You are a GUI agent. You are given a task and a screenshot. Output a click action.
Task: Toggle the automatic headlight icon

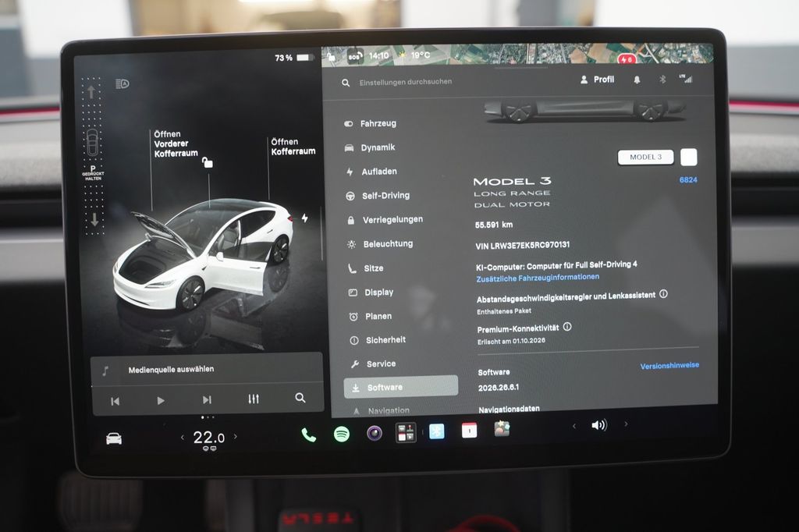click(123, 83)
